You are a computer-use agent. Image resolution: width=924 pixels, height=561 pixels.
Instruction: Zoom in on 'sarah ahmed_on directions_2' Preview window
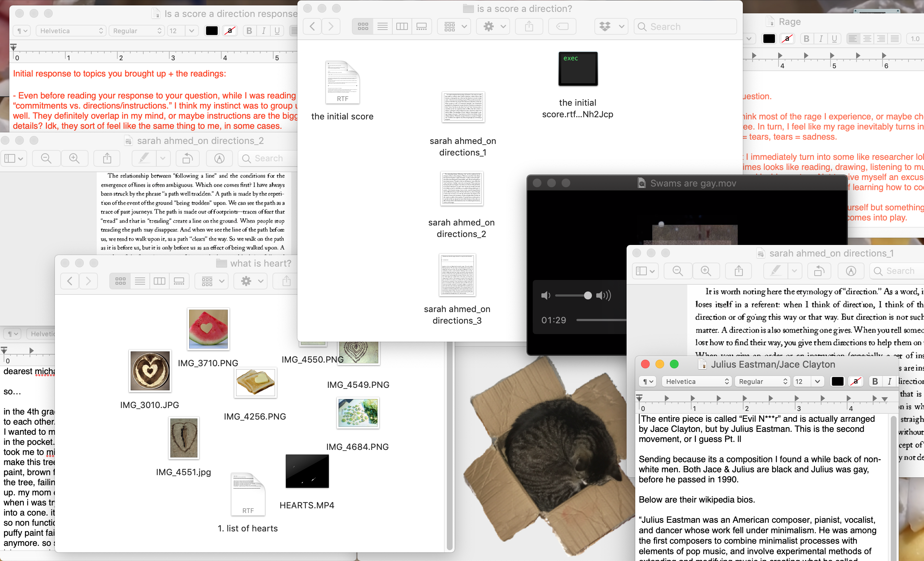click(74, 158)
